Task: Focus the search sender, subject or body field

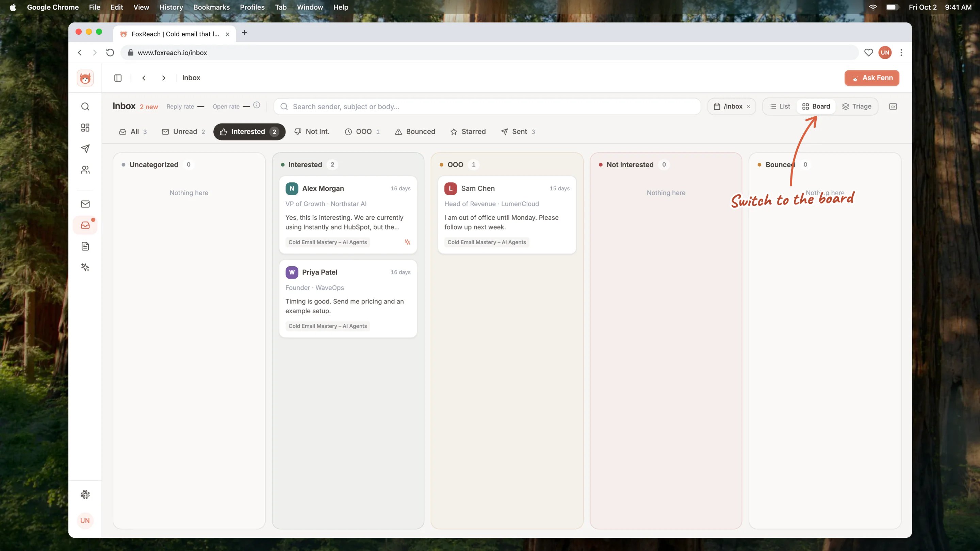Action: click(487, 106)
